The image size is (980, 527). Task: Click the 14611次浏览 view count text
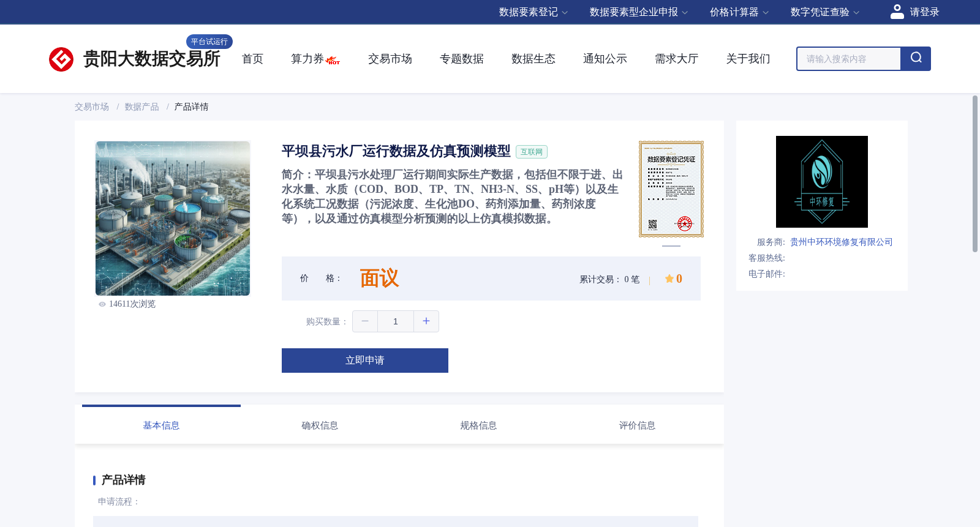[x=132, y=304]
